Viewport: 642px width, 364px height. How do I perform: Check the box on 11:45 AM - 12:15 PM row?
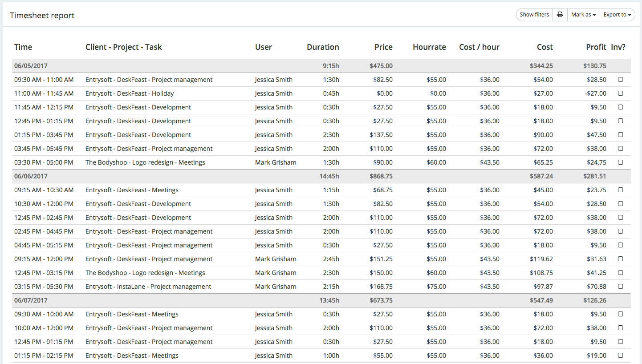coord(621,107)
